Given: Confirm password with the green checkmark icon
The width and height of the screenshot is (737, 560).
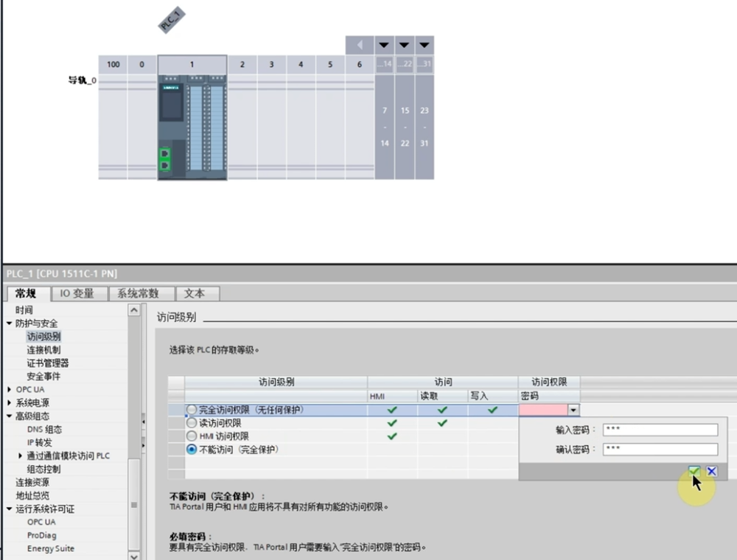Looking at the screenshot, I should click(x=694, y=472).
